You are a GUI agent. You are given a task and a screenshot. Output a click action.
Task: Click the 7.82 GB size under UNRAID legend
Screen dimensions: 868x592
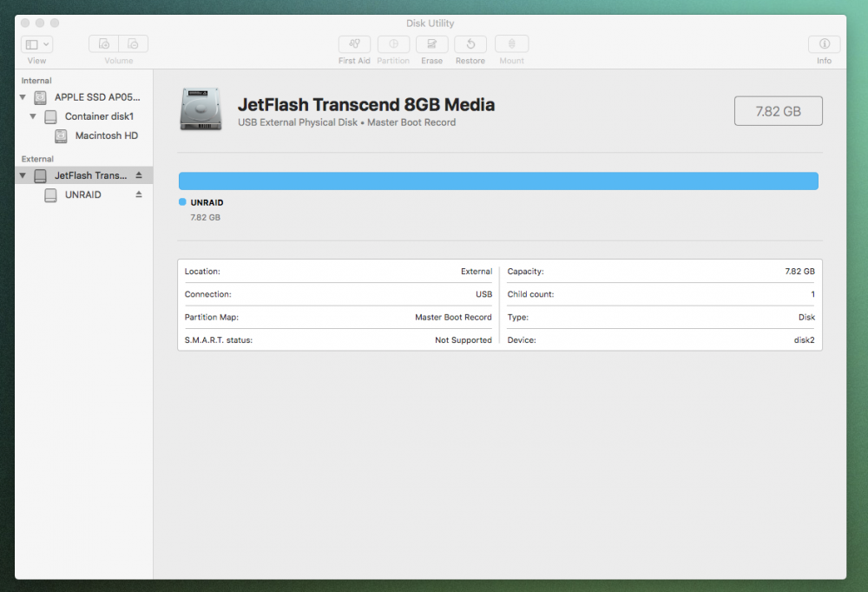pyautogui.click(x=206, y=218)
